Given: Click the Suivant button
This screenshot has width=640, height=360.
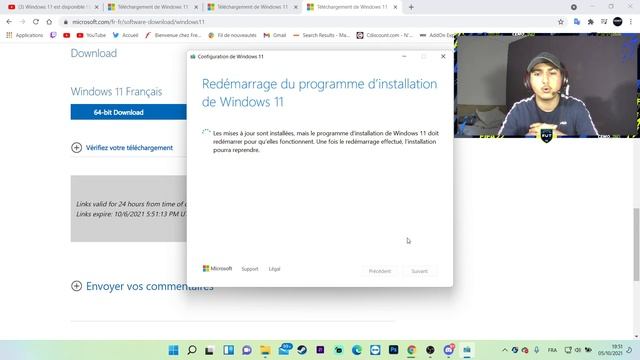Looking at the screenshot, I should tap(419, 271).
